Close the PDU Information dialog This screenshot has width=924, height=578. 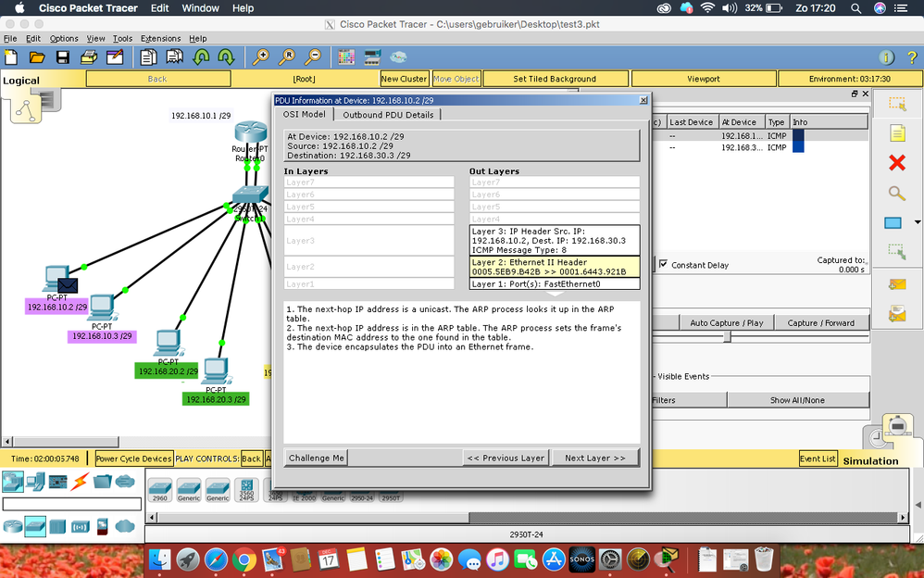(643, 100)
